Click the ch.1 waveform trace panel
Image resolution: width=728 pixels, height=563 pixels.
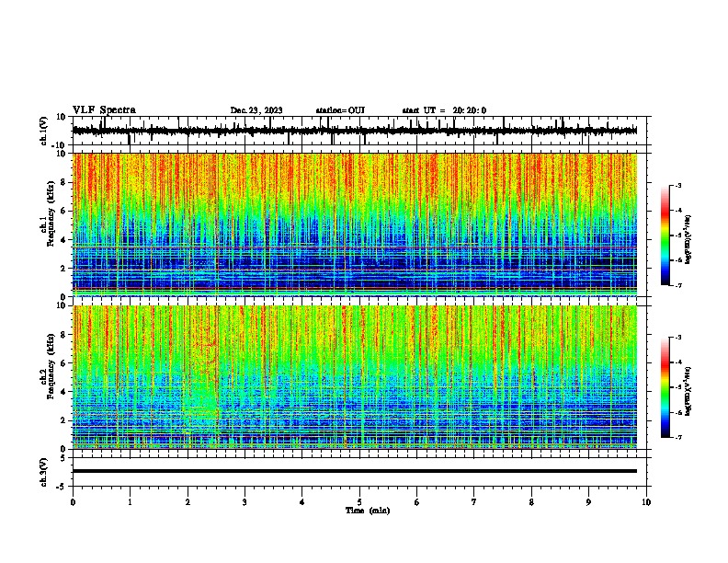pyautogui.click(x=359, y=131)
